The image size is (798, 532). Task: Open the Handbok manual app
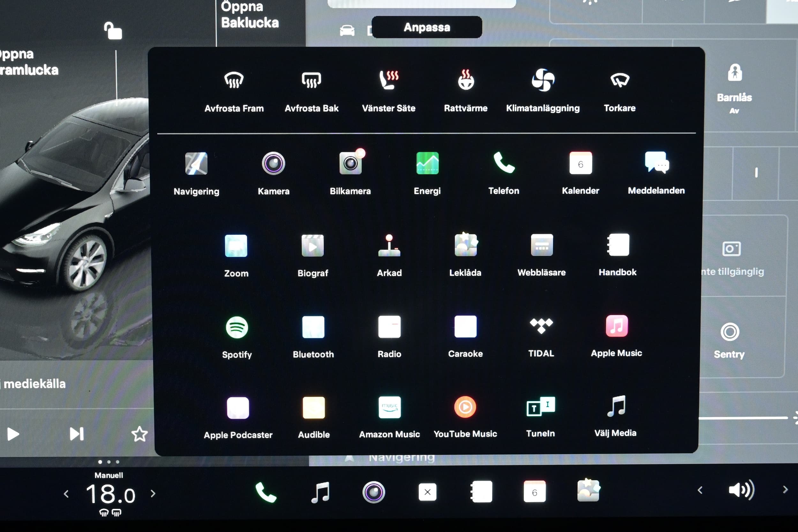pyautogui.click(x=618, y=254)
